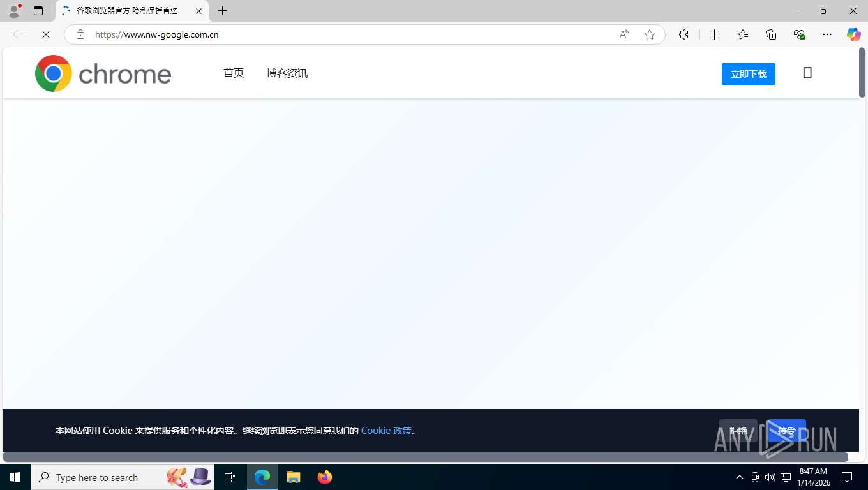The image size is (868, 490).
Task: Open the tab actions menu icon
Action: tap(38, 11)
